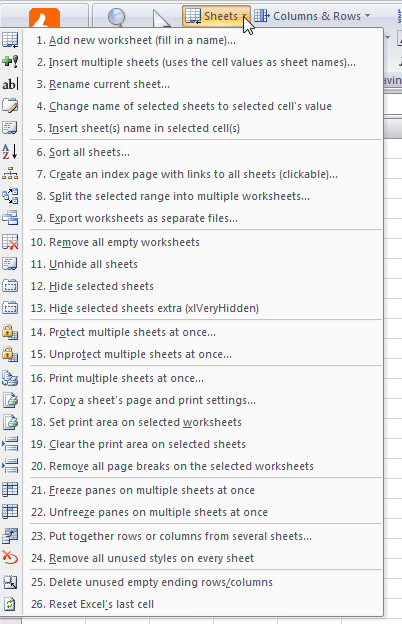Click the magnifier icon in the ribbon
Screen dimensions: 402x624
pyautogui.click(x=116, y=17)
